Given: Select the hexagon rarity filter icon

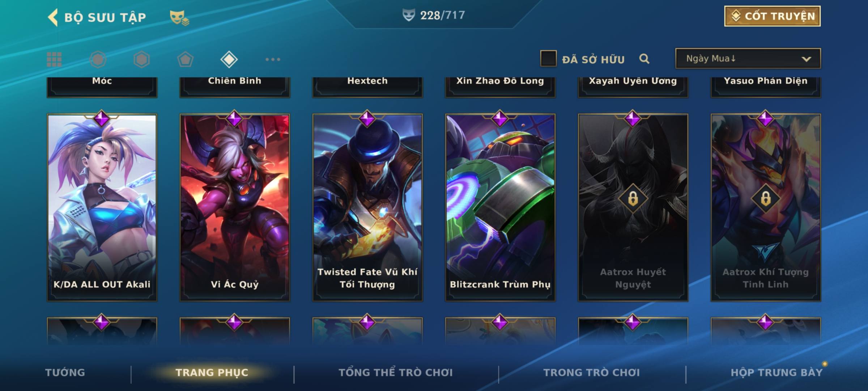Looking at the screenshot, I should 141,59.
